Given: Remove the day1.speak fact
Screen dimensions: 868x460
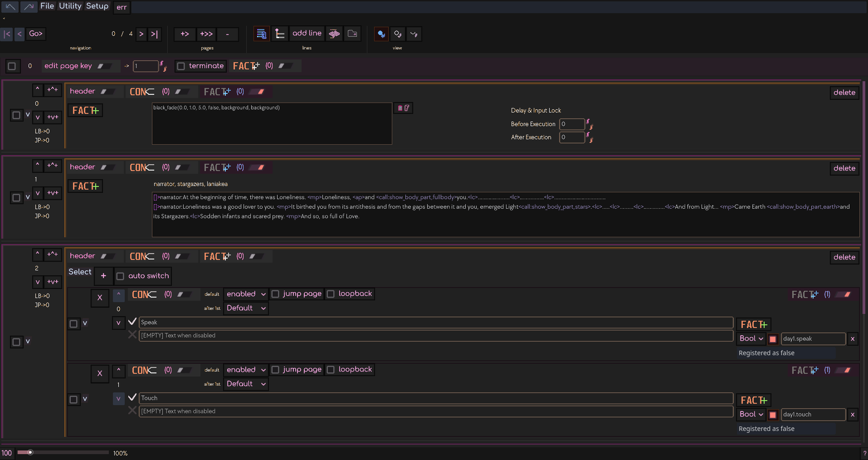Looking at the screenshot, I should 853,339.
